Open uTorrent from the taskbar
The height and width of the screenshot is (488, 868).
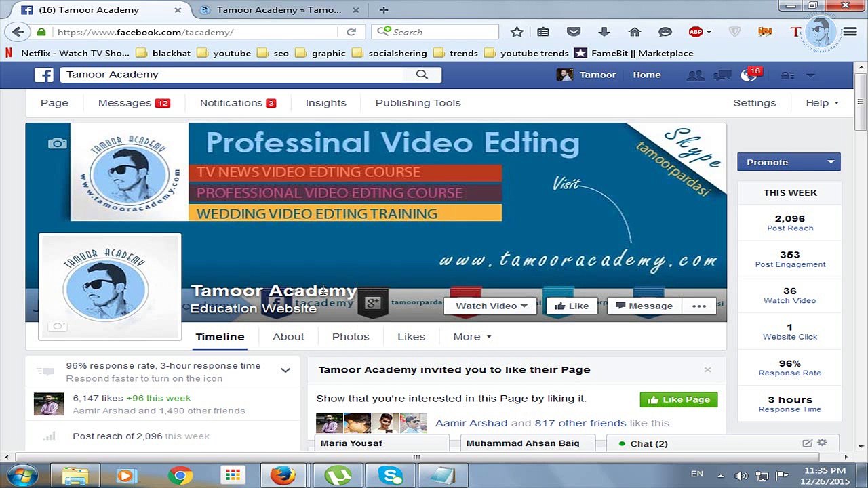click(x=337, y=475)
